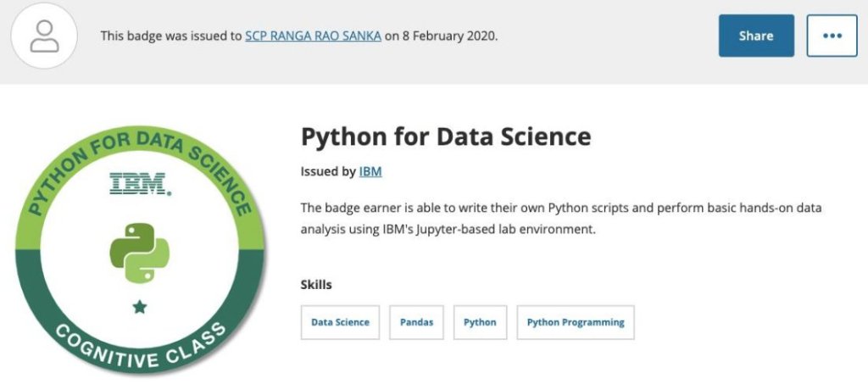Open the SCP RANGA RAO SANKA profile link

coord(313,36)
